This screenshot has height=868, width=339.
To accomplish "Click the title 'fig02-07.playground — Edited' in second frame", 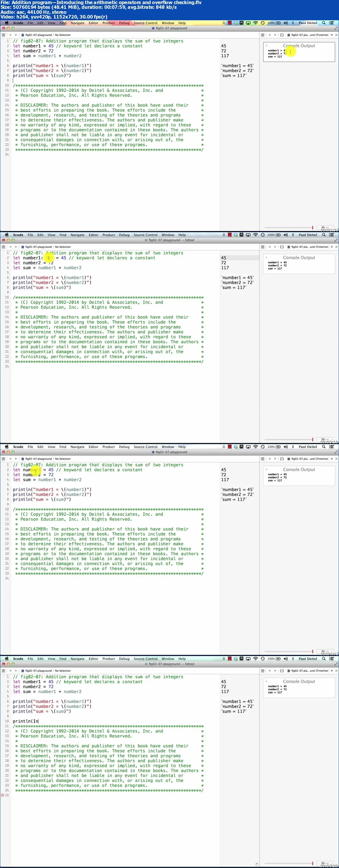I will pos(169,240).
